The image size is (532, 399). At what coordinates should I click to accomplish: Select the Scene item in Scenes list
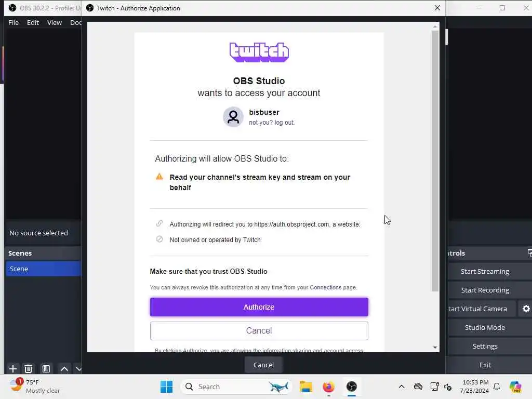[43, 269]
